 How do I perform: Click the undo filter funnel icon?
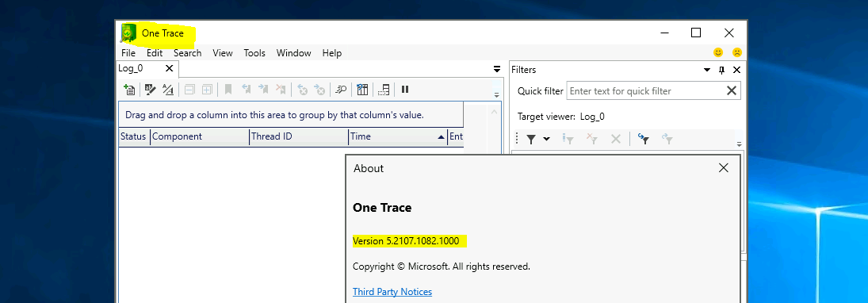pyautogui.click(x=643, y=139)
